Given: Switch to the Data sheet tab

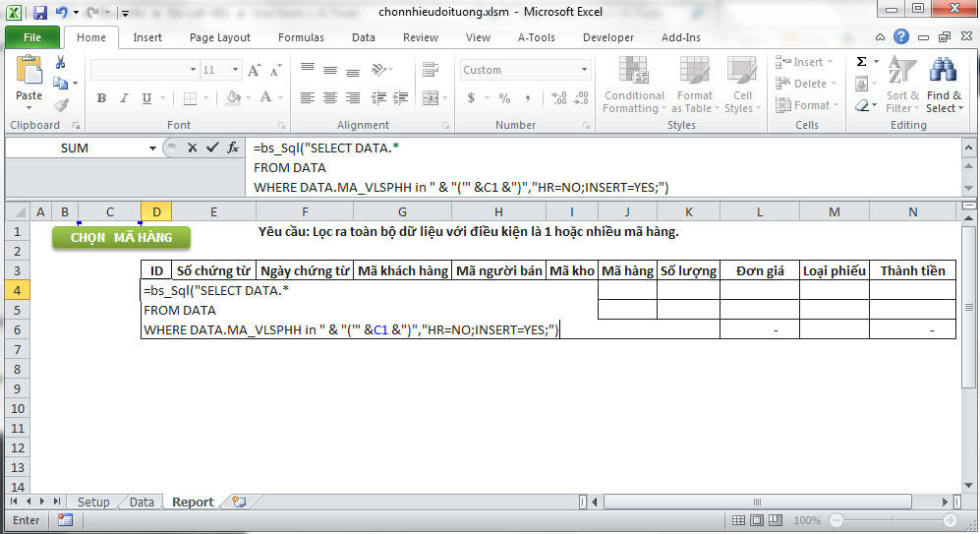Looking at the screenshot, I should 142,502.
